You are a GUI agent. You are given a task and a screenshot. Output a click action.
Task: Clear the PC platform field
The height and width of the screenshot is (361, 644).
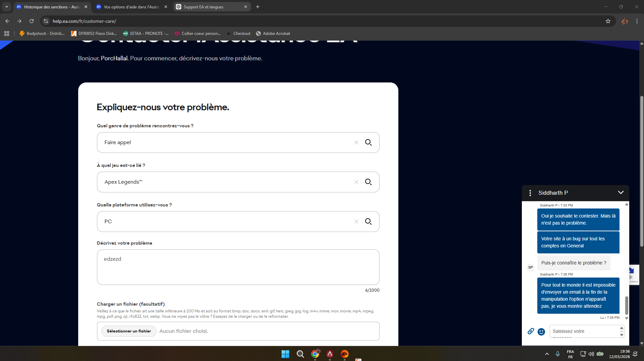point(356,222)
